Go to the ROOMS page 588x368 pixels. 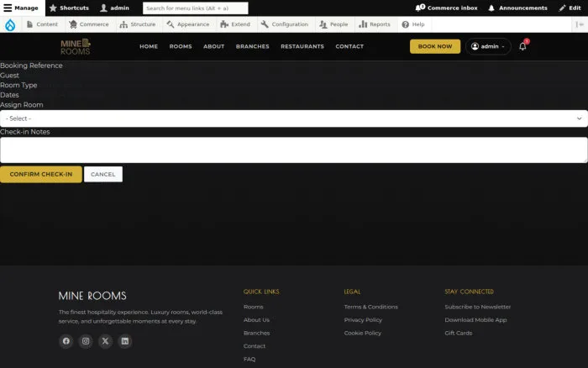point(181,46)
